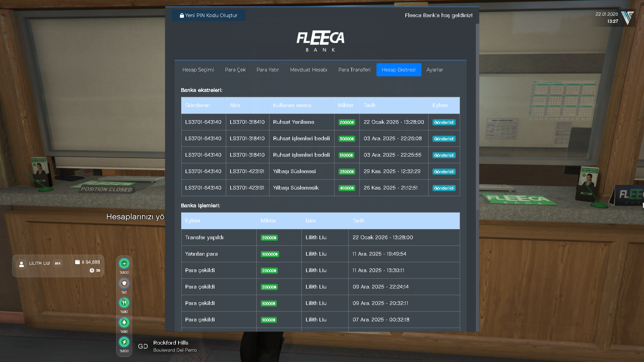644x362 pixels.
Task: Click receiver LS3701-423191 in Yılbaşı Süslemesi row
Action: pyautogui.click(x=247, y=171)
